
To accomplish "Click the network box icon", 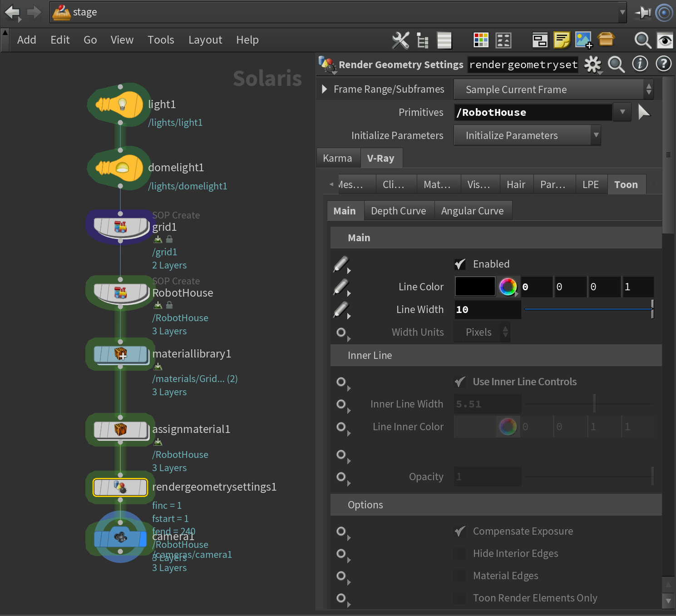I will point(540,40).
